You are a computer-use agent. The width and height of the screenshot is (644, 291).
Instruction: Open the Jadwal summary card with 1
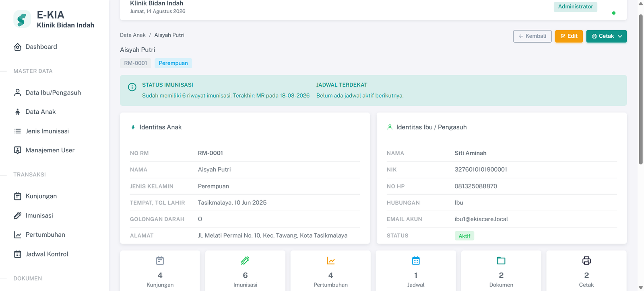click(x=416, y=271)
